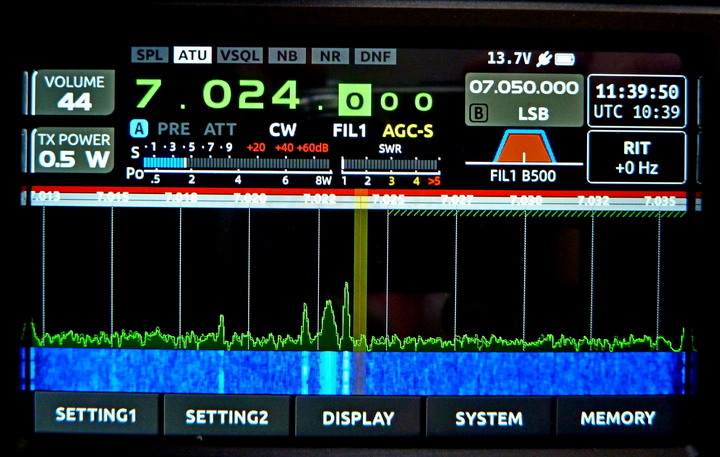Tap the 7 MHz frequency digit
The image size is (720, 457).
pos(148,93)
